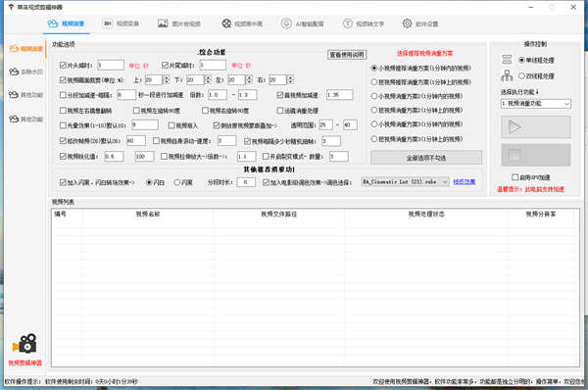This screenshot has width=588, height=390.
Task: Toggle the movie LUT color grading checkbox
Action: 266,182
